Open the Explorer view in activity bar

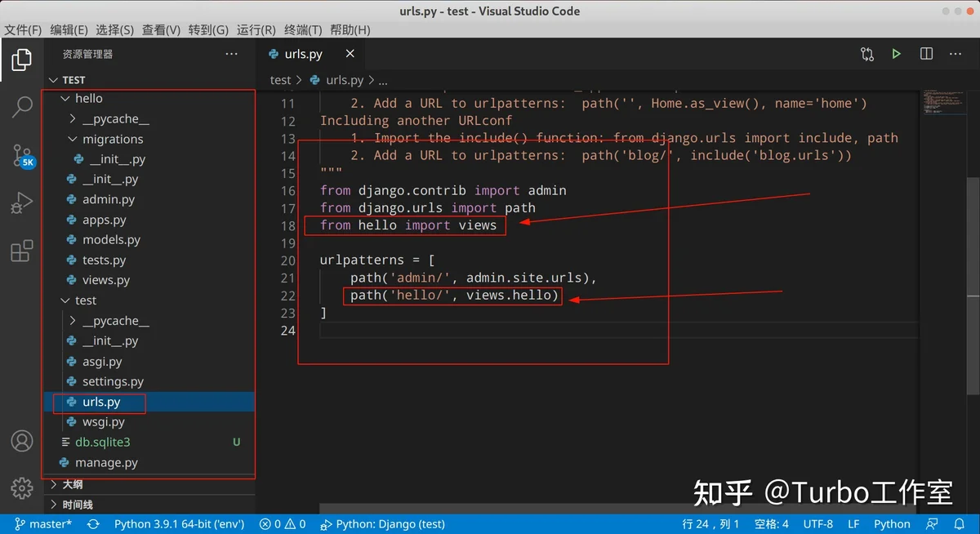[x=22, y=60]
